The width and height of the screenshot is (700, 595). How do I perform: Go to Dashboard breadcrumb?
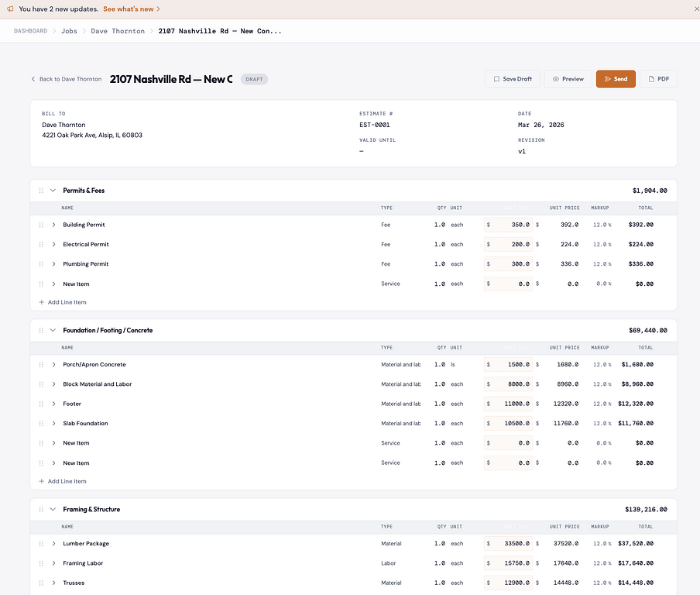(30, 31)
